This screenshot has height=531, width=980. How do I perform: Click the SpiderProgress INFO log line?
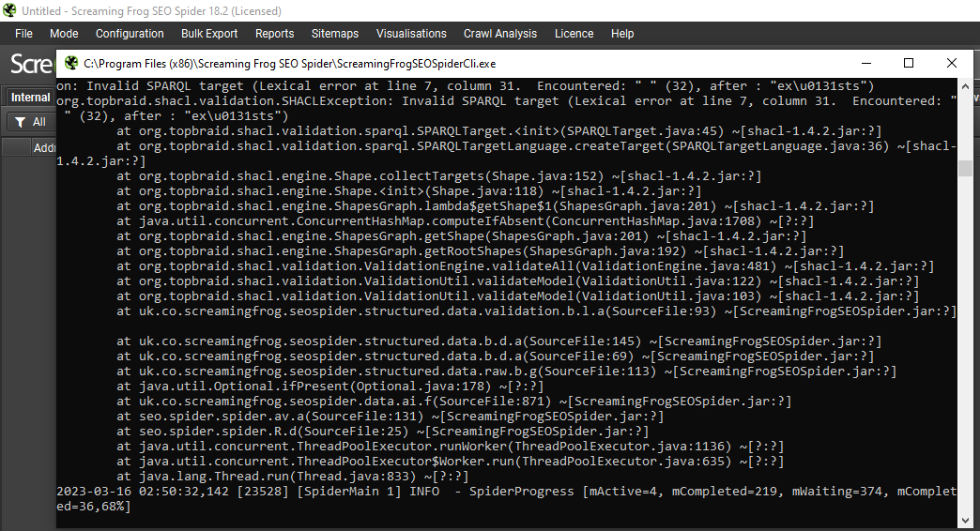click(506, 498)
